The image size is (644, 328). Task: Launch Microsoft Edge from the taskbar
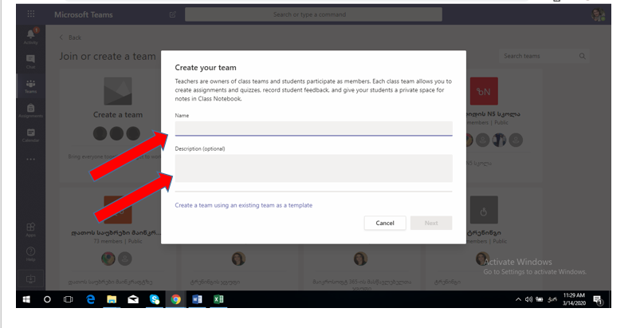90,299
